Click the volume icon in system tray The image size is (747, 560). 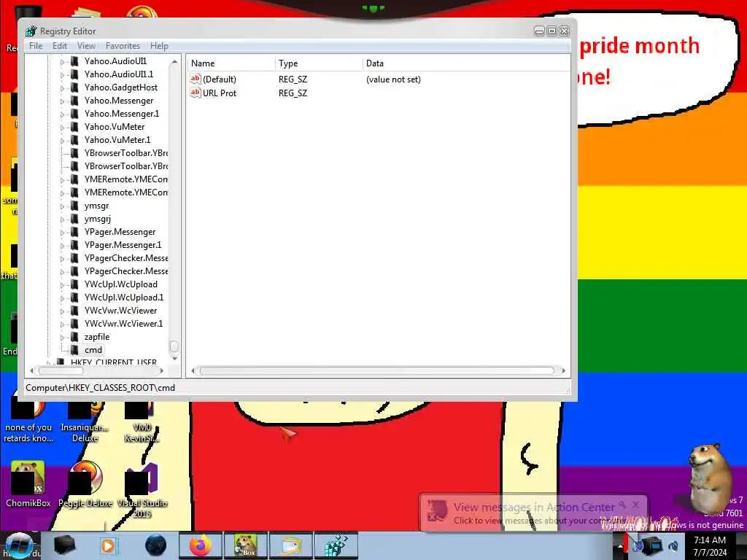pos(673,545)
